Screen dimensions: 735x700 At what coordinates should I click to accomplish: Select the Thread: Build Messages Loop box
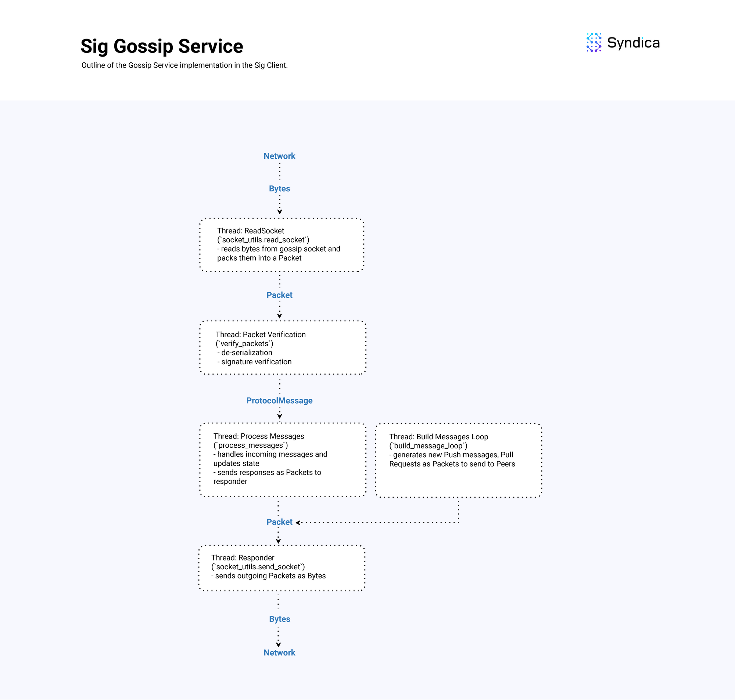coord(458,461)
